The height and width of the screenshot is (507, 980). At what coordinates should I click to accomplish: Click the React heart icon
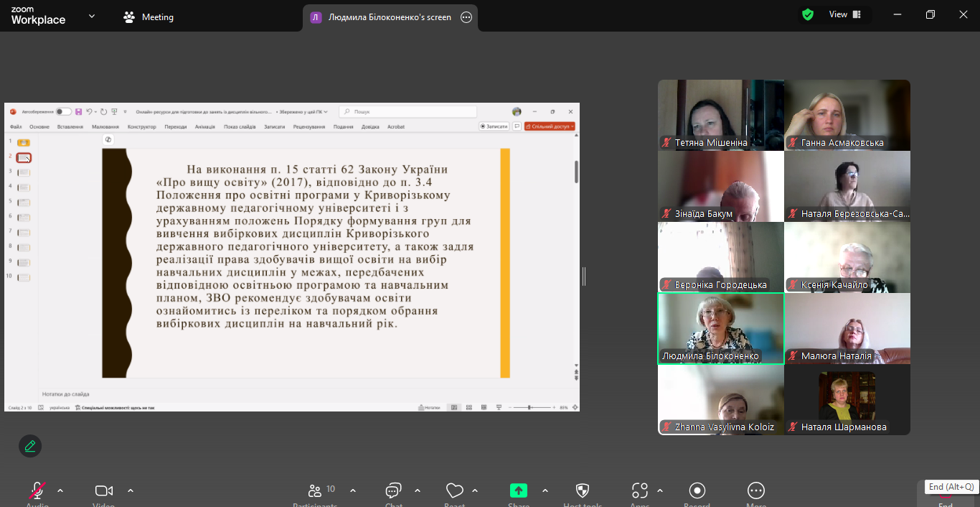point(454,491)
